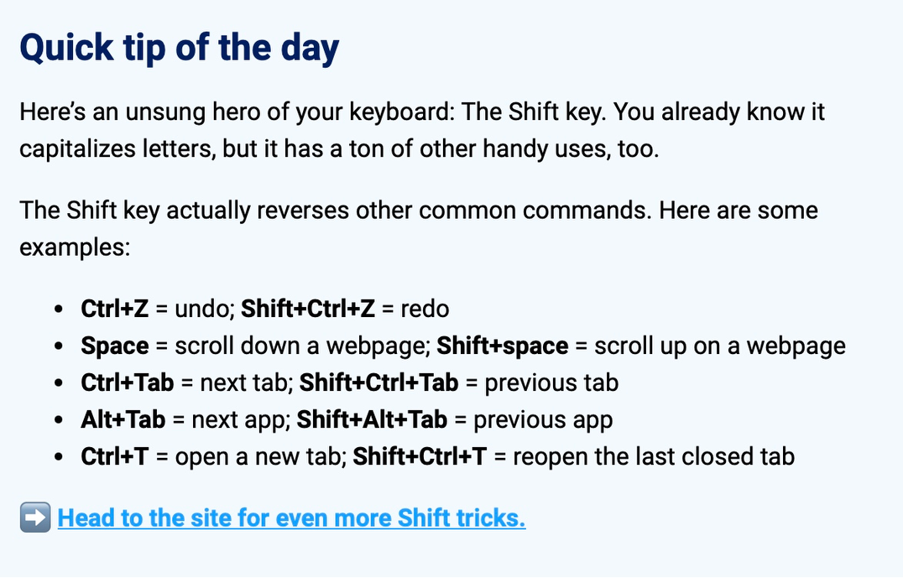Click the right-arrow emoji icon
This screenshot has width=903, height=588.
(x=35, y=518)
